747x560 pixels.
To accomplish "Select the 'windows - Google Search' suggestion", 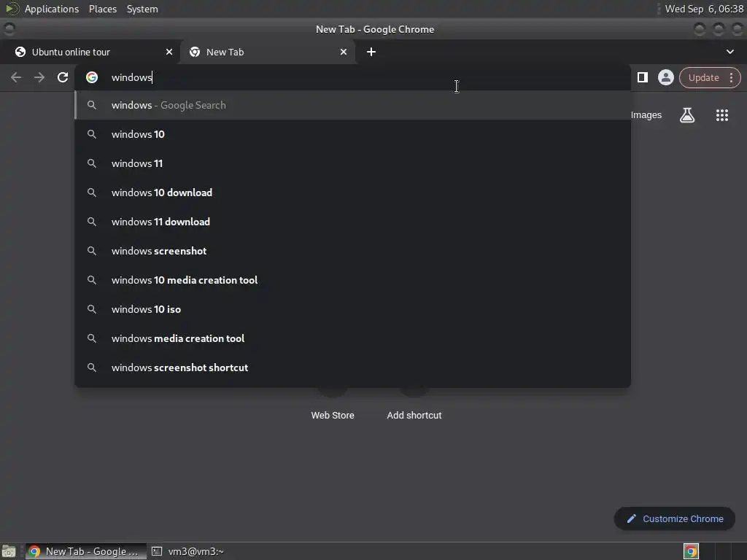I will click(x=352, y=105).
